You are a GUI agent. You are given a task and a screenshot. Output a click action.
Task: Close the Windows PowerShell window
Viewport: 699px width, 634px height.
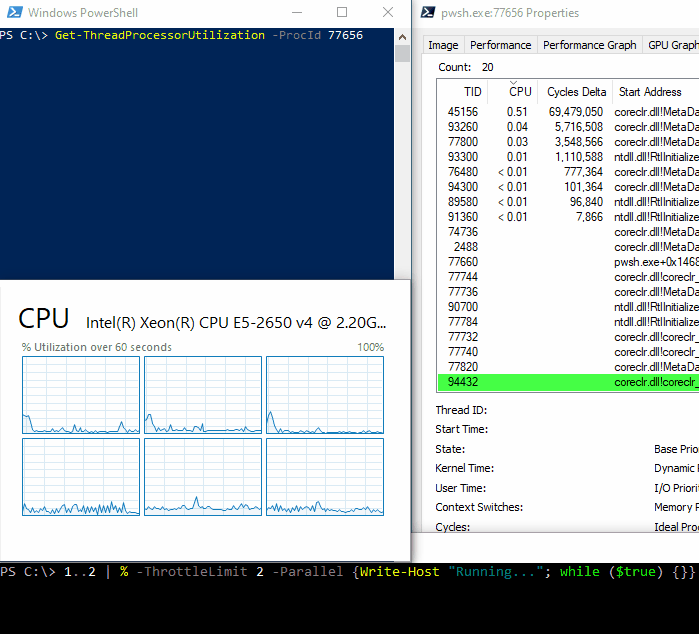[x=388, y=12]
